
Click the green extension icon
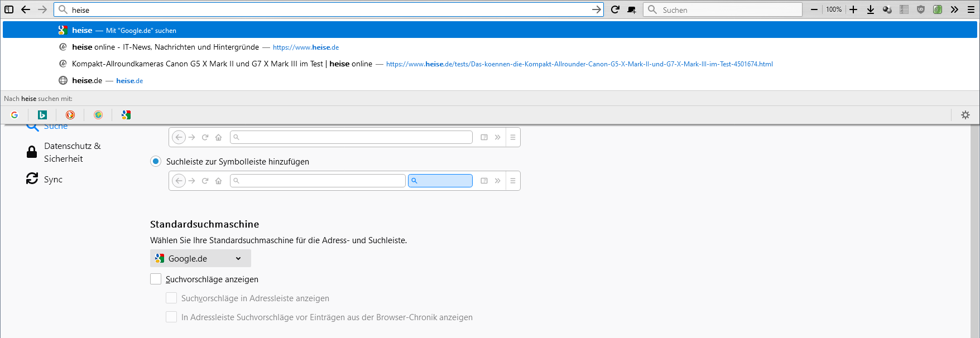938,9
